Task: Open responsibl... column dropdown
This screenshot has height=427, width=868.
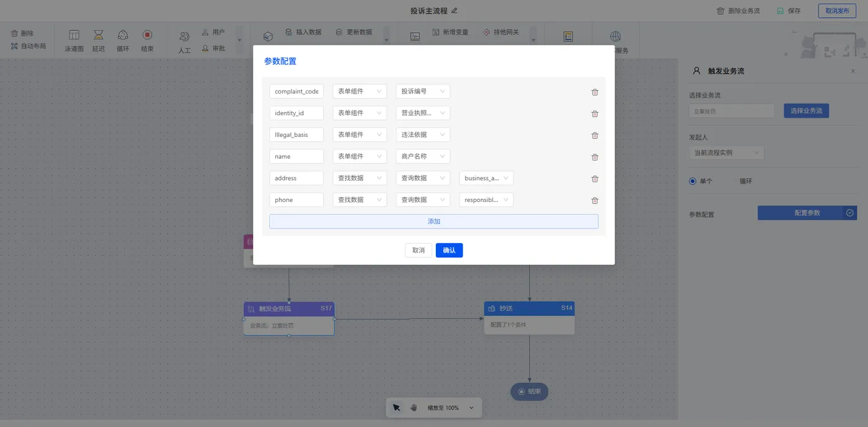Action: pos(486,200)
